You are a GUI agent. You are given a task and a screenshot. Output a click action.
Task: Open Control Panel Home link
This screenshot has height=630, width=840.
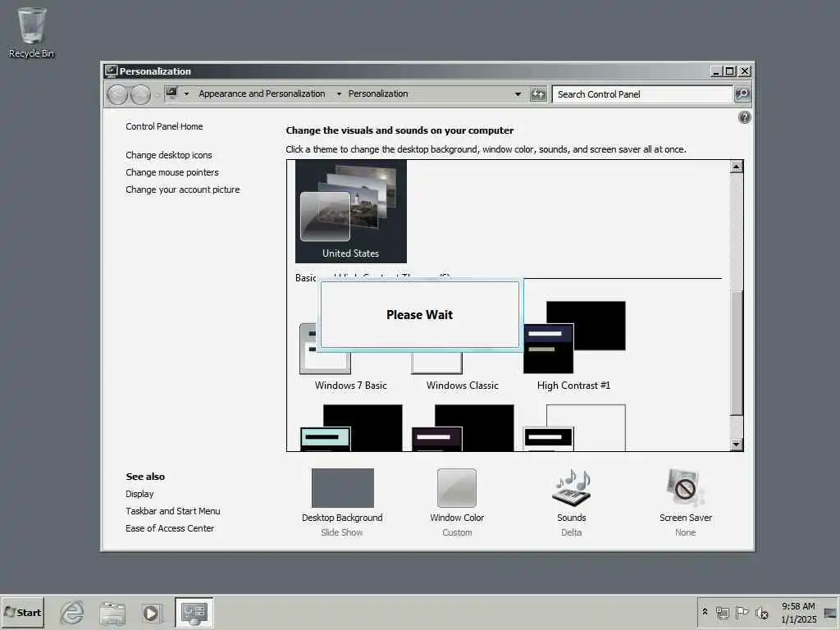click(x=164, y=126)
